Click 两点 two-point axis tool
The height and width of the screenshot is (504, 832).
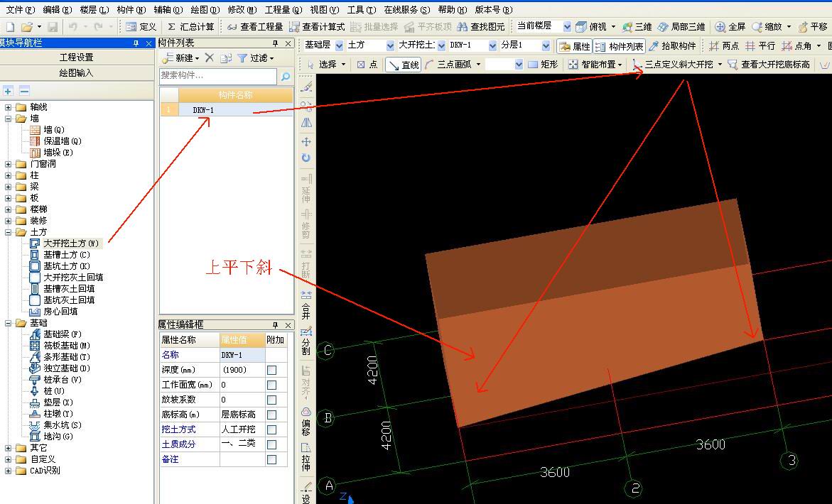click(724, 46)
